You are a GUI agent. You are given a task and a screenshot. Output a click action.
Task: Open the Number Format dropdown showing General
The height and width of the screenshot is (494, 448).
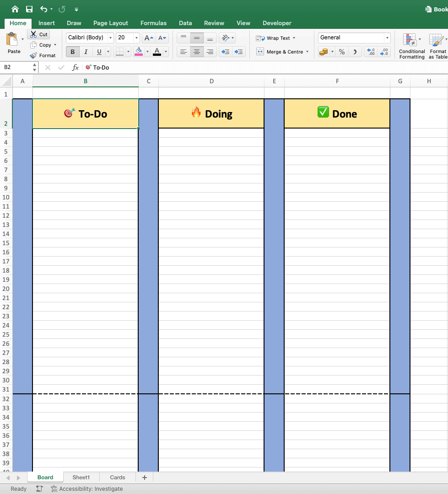[x=388, y=38]
